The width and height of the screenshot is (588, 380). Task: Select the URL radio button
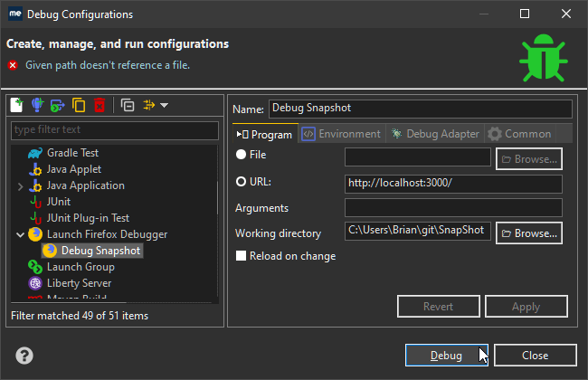(x=242, y=182)
